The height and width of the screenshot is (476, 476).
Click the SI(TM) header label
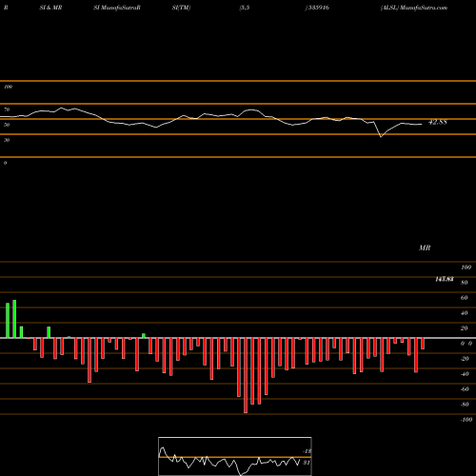pyautogui.click(x=181, y=8)
